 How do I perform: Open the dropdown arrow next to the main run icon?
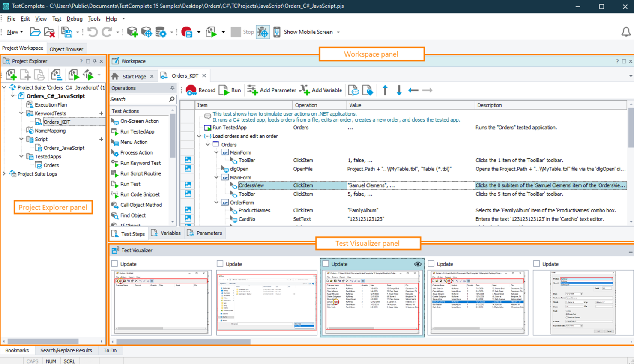click(x=223, y=32)
